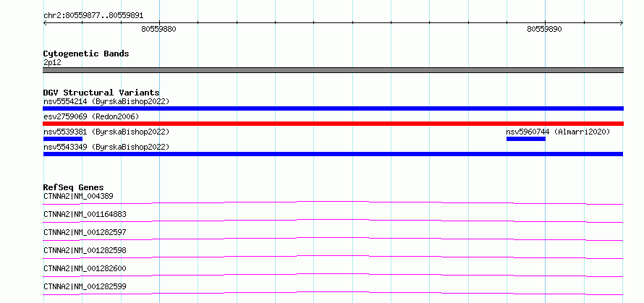Select the blue nsv5543349 variant bar

click(x=333, y=154)
